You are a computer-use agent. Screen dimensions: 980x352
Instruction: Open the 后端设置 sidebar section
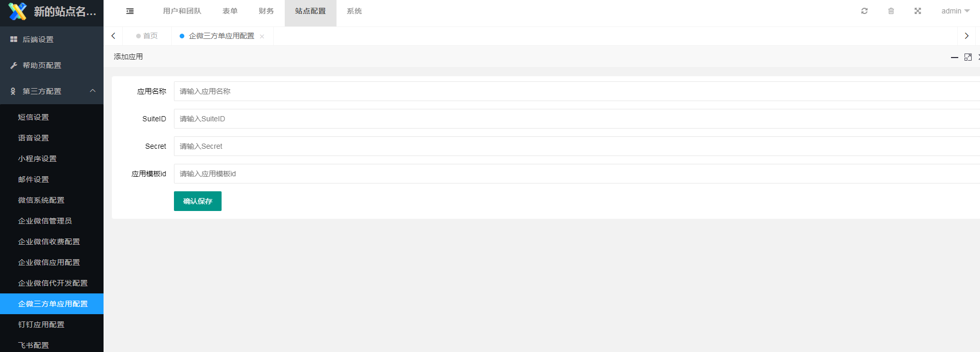(x=38, y=39)
